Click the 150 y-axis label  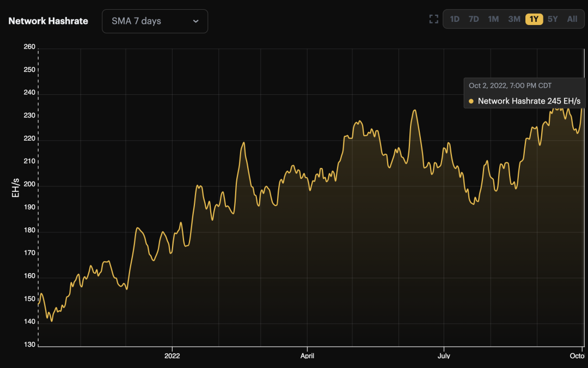click(x=29, y=299)
